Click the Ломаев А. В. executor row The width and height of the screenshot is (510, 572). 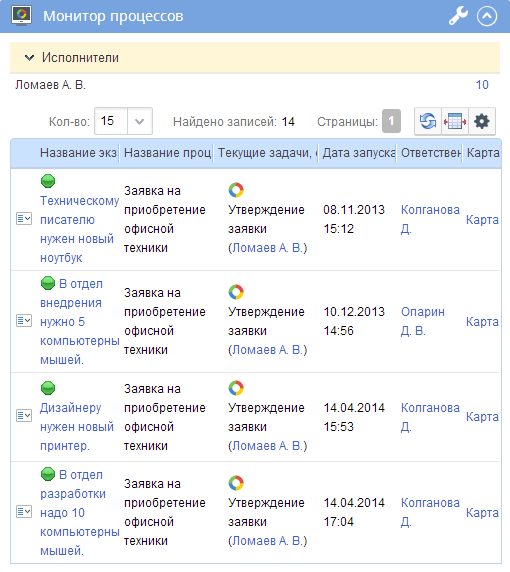(255, 85)
